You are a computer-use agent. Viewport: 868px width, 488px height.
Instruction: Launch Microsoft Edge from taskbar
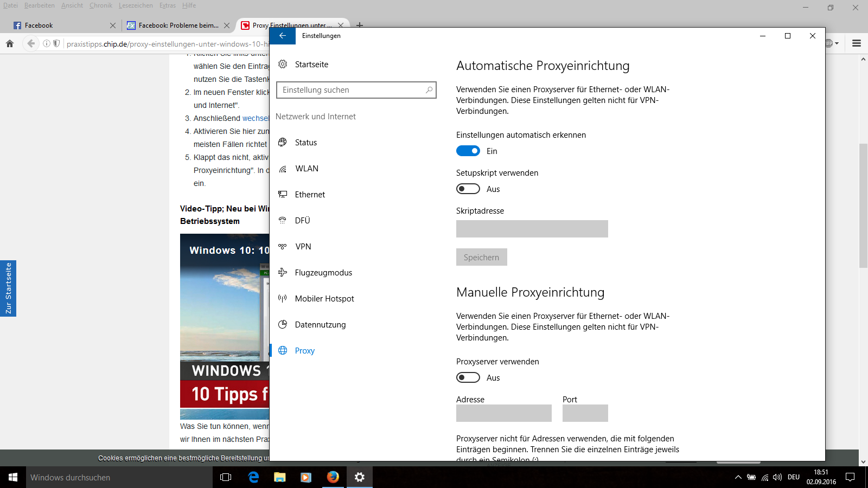pos(253,477)
